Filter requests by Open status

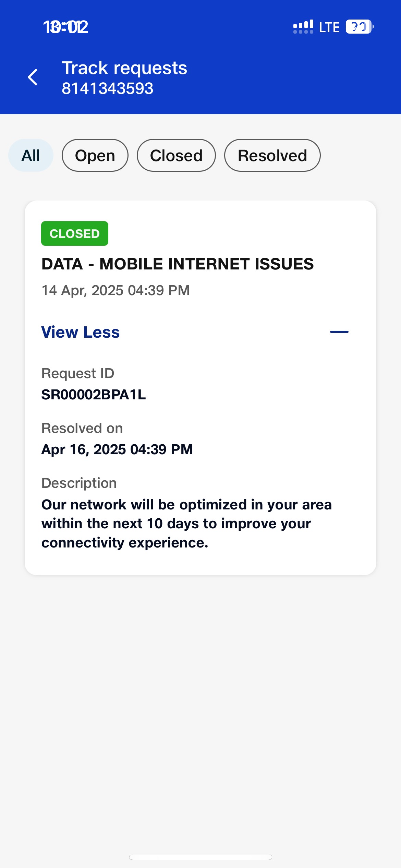click(x=95, y=156)
